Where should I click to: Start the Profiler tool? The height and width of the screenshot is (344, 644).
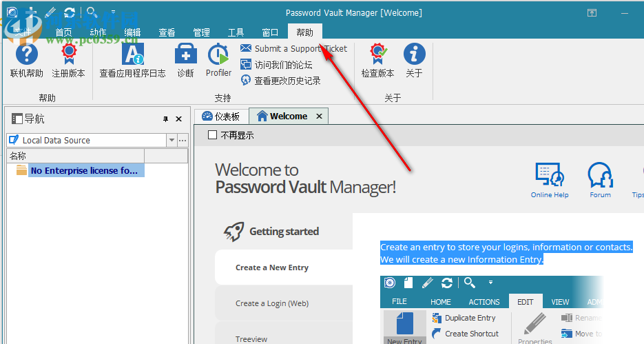218,61
